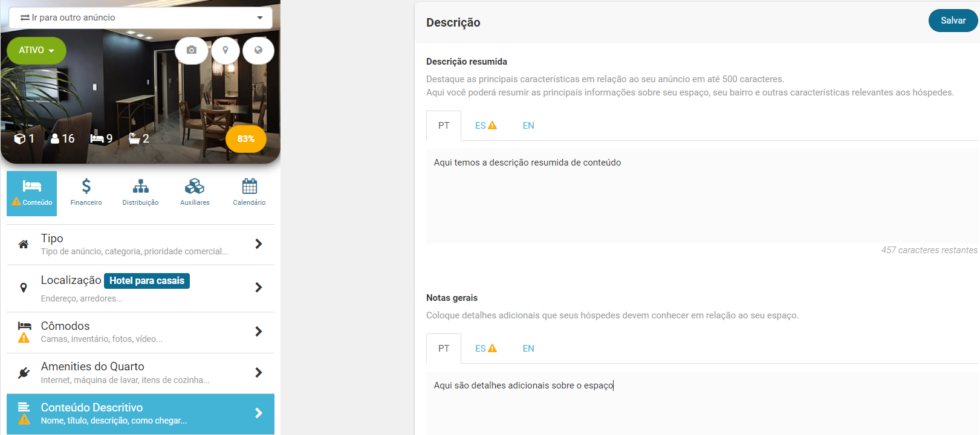
Task: Click warning icon on Notas gerais ES tab
Action: coord(493,349)
